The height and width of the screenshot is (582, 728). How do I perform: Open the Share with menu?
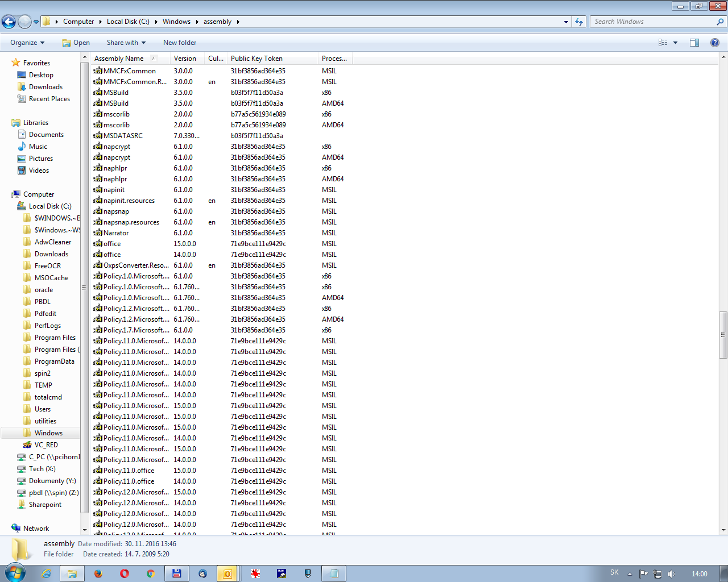[126, 43]
